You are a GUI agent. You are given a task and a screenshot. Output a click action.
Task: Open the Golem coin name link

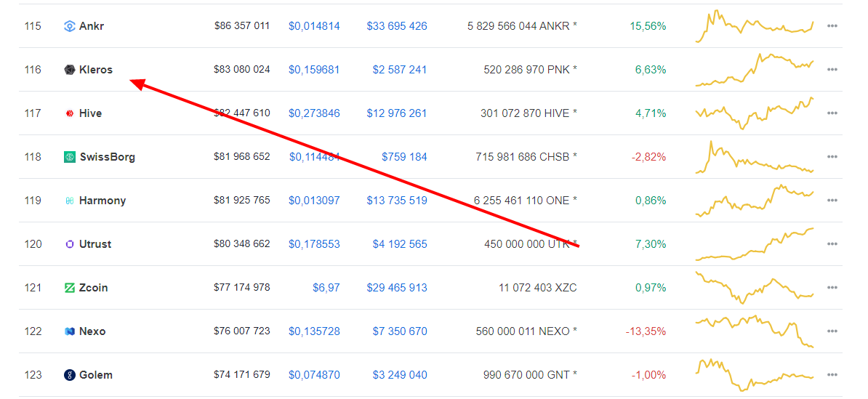click(96, 375)
